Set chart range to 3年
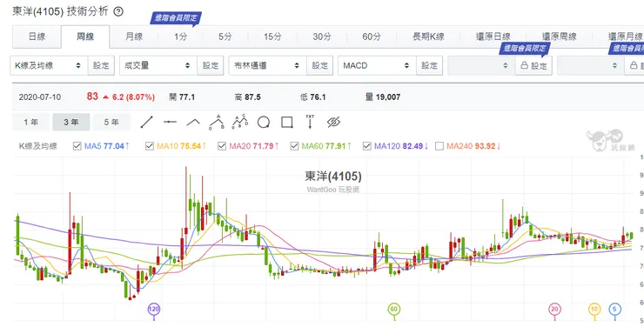The width and height of the screenshot is (644, 327). [71, 123]
